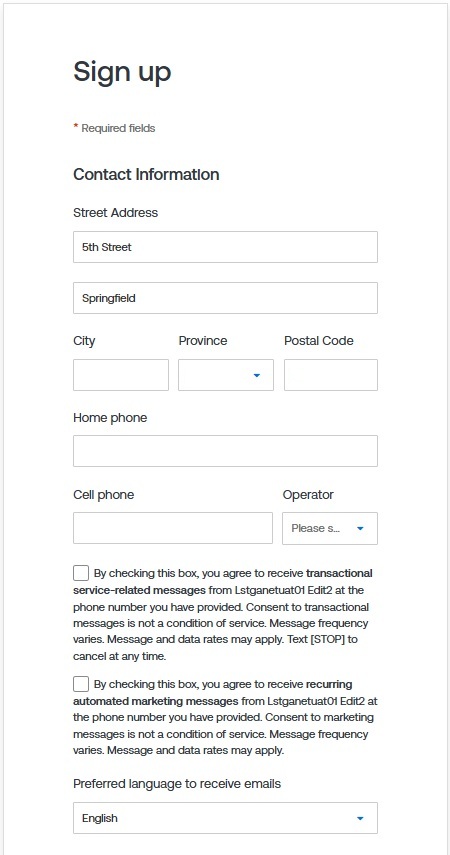Click the "Operator" label text

[x=308, y=495]
